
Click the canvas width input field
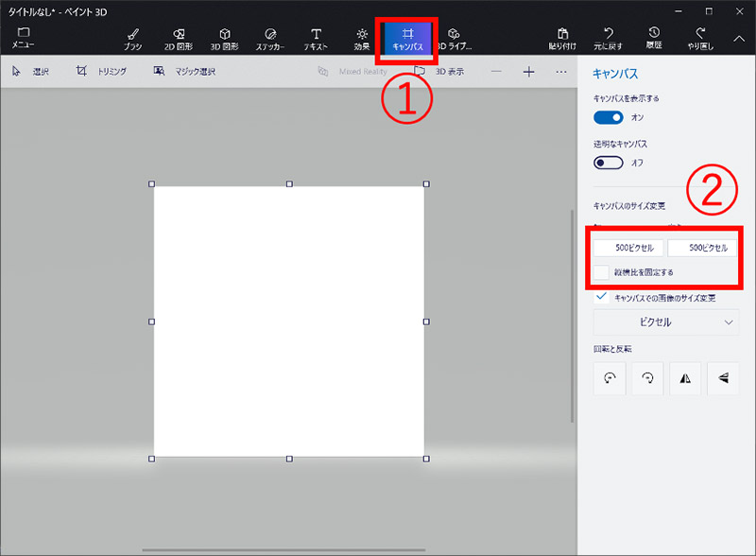pos(627,248)
